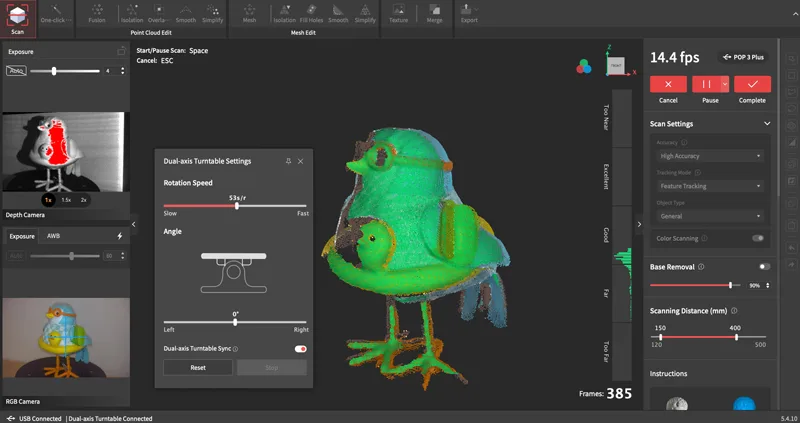800x423 pixels.
Task: Set depth preview zoom to 1x
Action: [48, 200]
